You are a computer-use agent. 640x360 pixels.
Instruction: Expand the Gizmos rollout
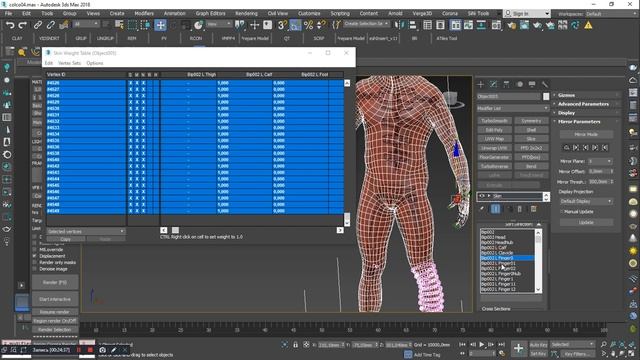[586, 95]
